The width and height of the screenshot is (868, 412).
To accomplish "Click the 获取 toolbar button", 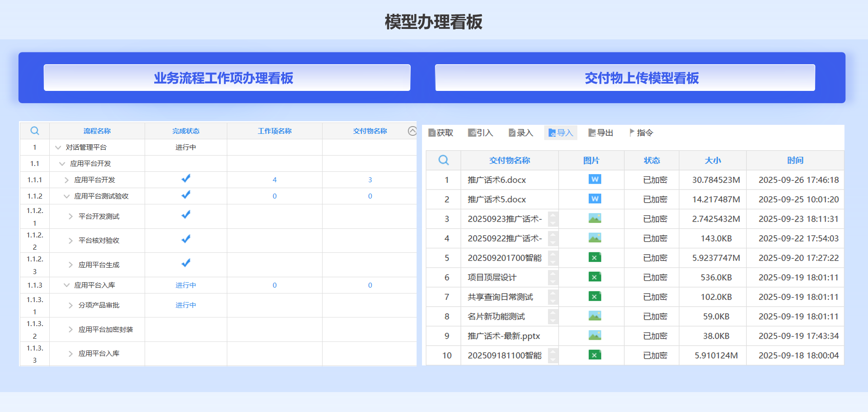I will coord(441,133).
